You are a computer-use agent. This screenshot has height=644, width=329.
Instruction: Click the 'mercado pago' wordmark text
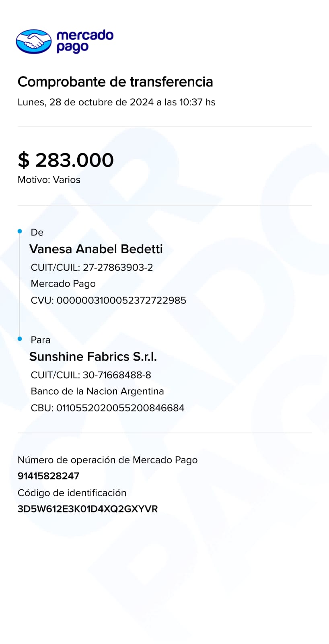[x=84, y=41]
